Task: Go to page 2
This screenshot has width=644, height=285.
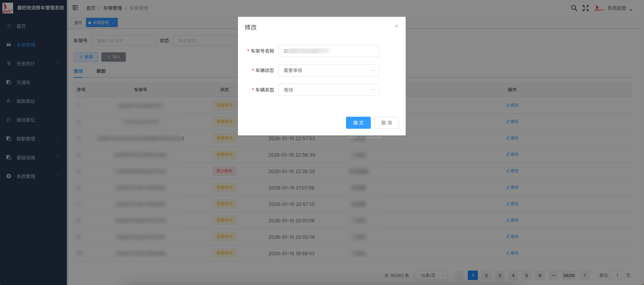Action: 486,275
